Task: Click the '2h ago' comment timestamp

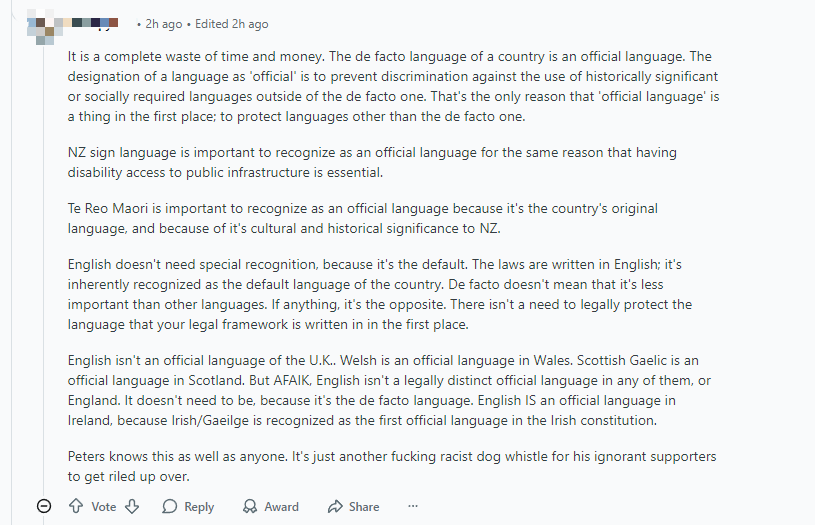Action: [164, 24]
